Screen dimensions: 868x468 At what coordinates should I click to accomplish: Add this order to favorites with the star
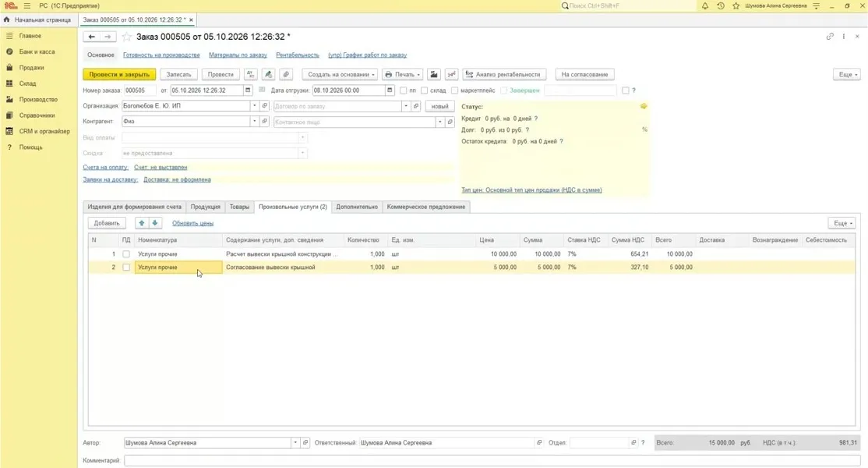[127, 37]
